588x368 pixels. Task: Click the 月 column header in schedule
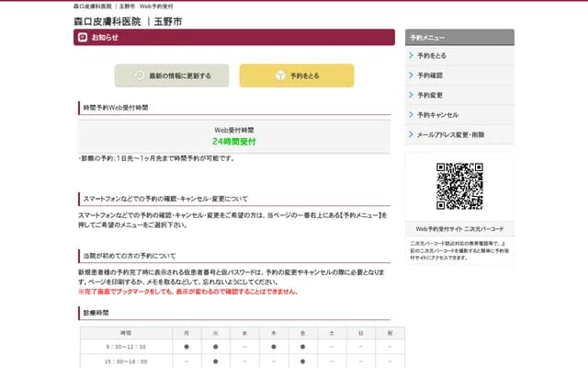(x=187, y=333)
